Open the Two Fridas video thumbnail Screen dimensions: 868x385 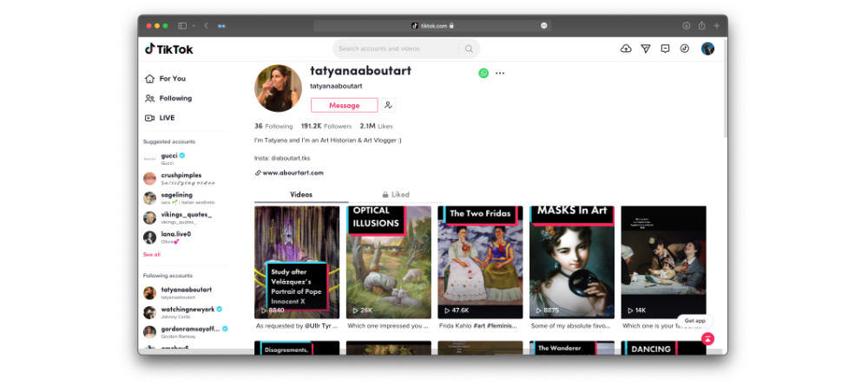tap(480, 262)
